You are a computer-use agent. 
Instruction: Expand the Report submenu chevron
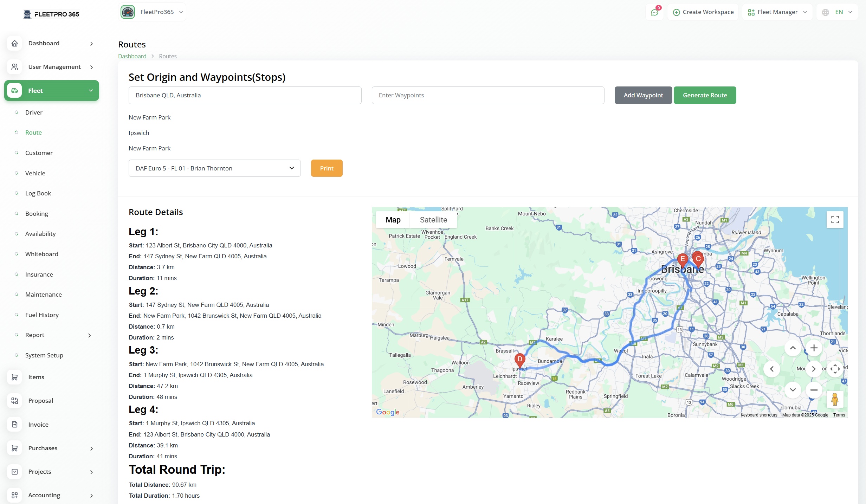point(89,335)
